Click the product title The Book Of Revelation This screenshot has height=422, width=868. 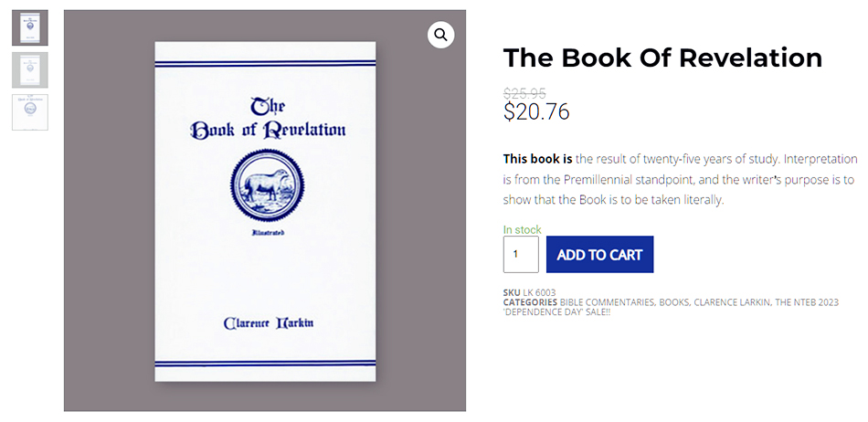662,58
